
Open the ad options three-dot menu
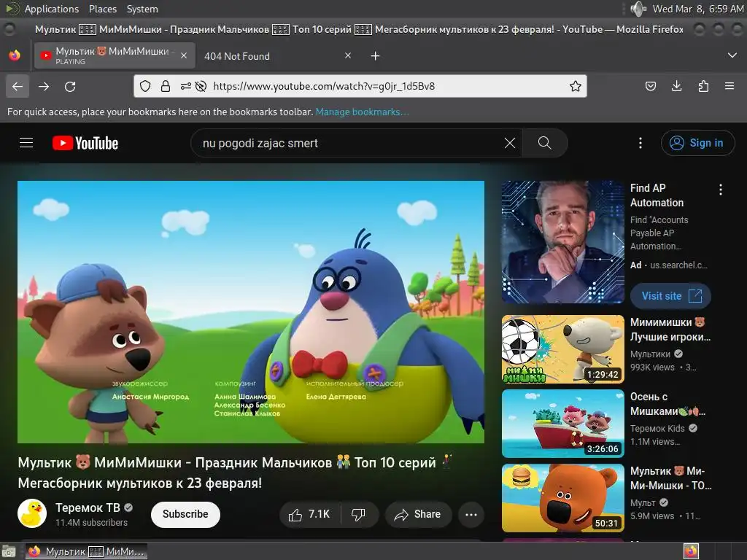point(721,190)
